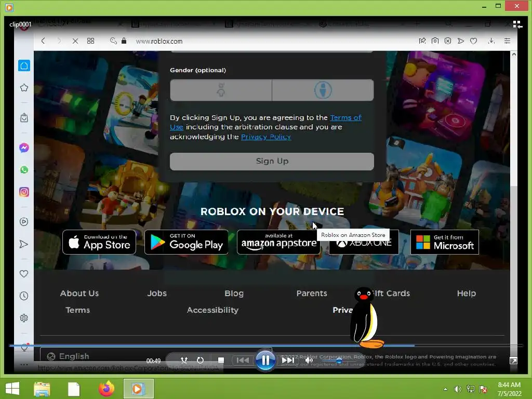
Task: Open the browser downloads icon
Action: point(491,41)
